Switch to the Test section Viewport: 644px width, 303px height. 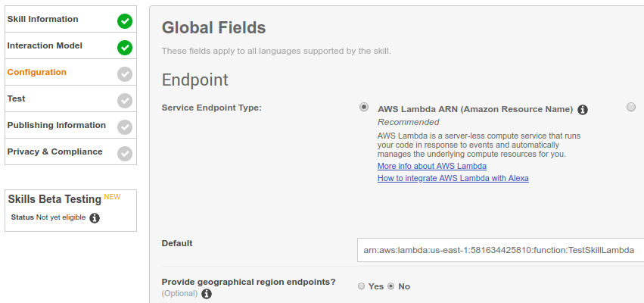click(x=17, y=98)
